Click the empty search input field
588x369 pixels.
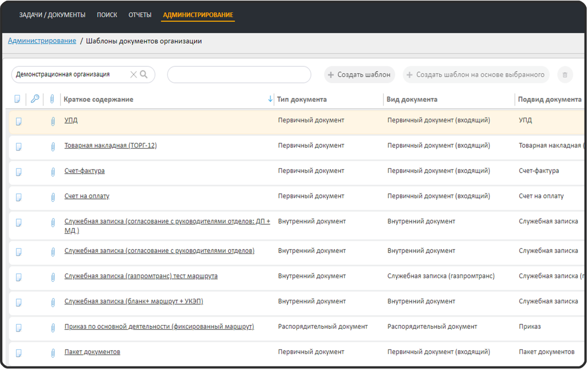[x=239, y=75]
